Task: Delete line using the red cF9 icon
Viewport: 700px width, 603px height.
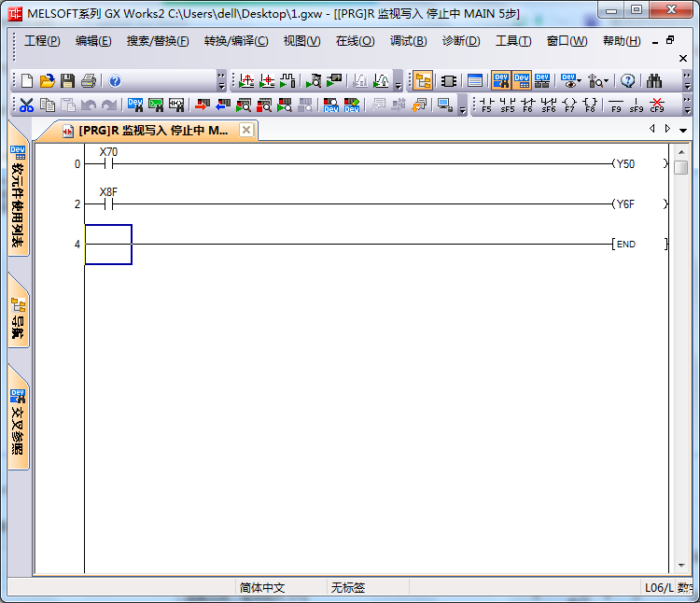Action: click(657, 105)
